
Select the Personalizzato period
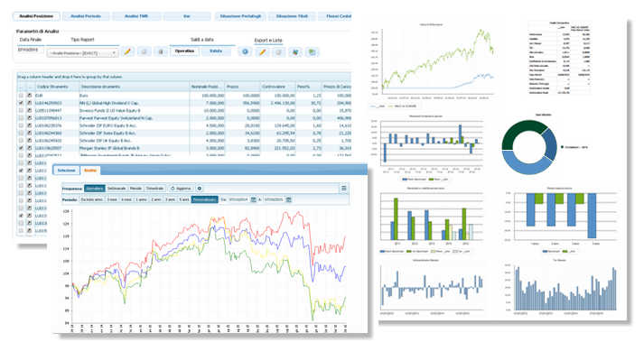pyautogui.click(x=204, y=199)
